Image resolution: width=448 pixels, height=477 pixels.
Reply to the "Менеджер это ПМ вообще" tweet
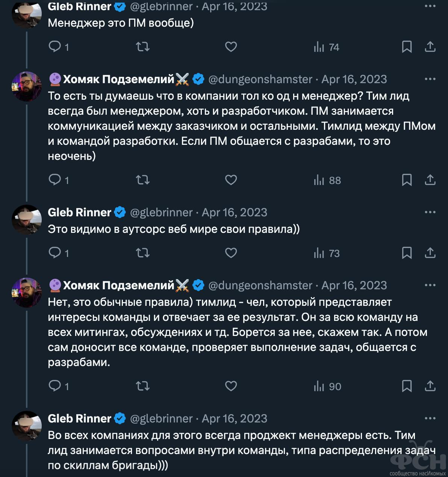tap(55, 47)
